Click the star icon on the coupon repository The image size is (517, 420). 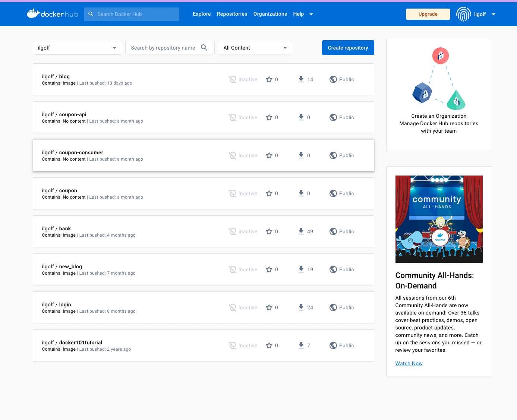coord(269,193)
